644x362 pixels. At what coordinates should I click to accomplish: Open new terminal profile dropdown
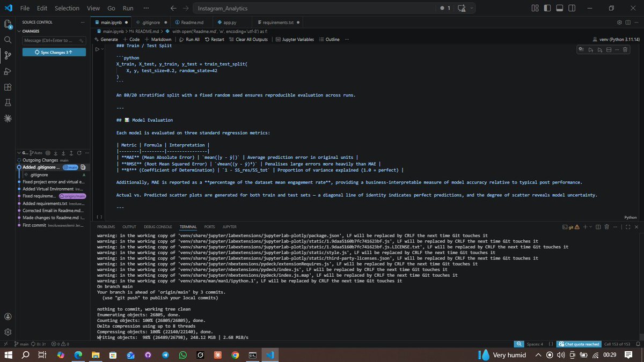[x=590, y=227]
